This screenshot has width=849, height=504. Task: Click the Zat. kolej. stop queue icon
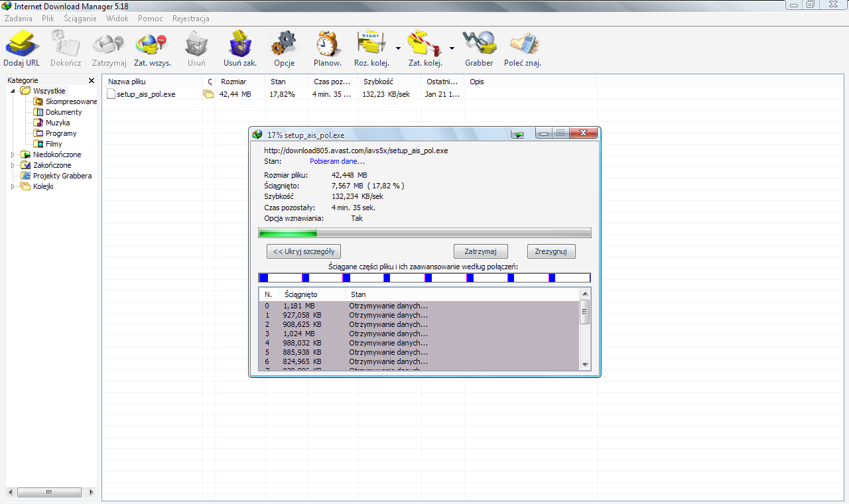click(425, 44)
